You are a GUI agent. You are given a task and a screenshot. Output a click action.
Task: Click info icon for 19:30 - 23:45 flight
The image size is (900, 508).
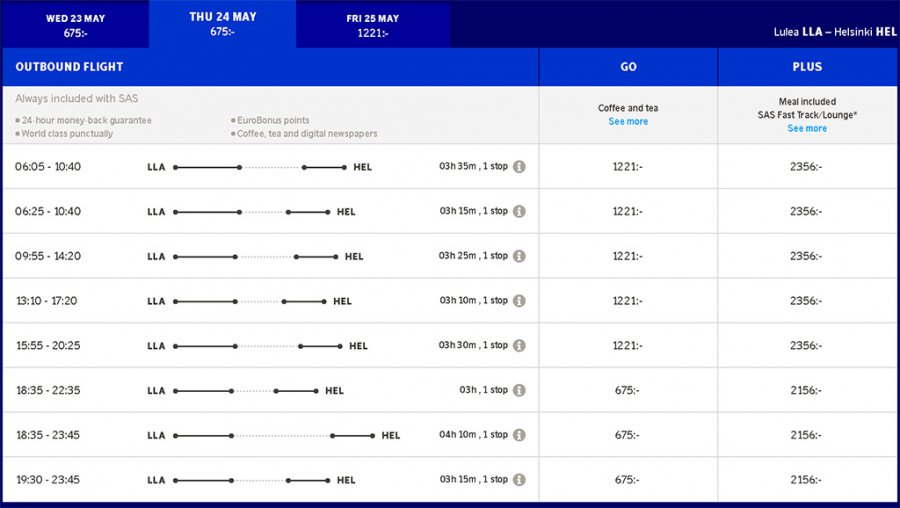[x=519, y=480]
